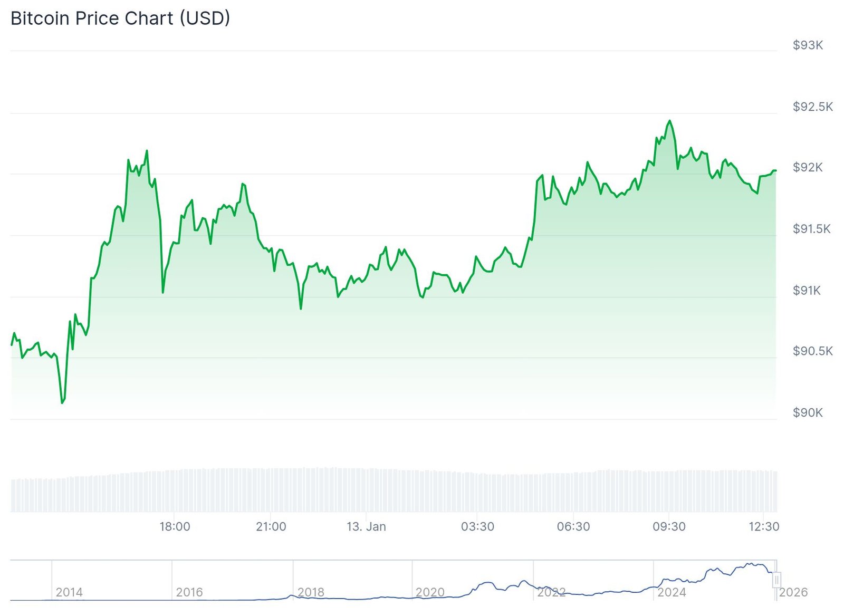Click the range navigator drag handle

tap(776, 580)
